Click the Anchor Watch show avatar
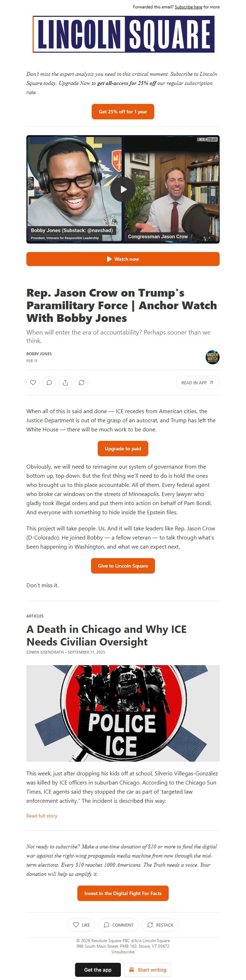This screenshot has height=980, width=246. tap(212, 358)
